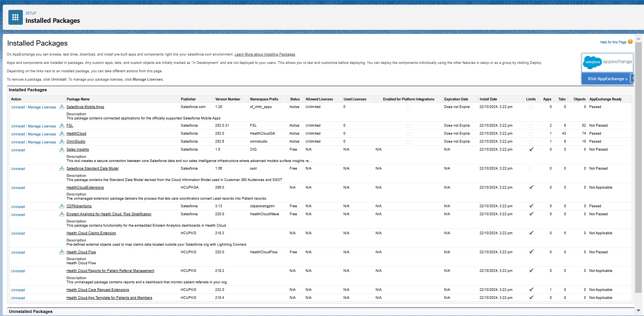
Task: Toggle Platform Integrations checkbox for FSL row
Action: click(408, 126)
